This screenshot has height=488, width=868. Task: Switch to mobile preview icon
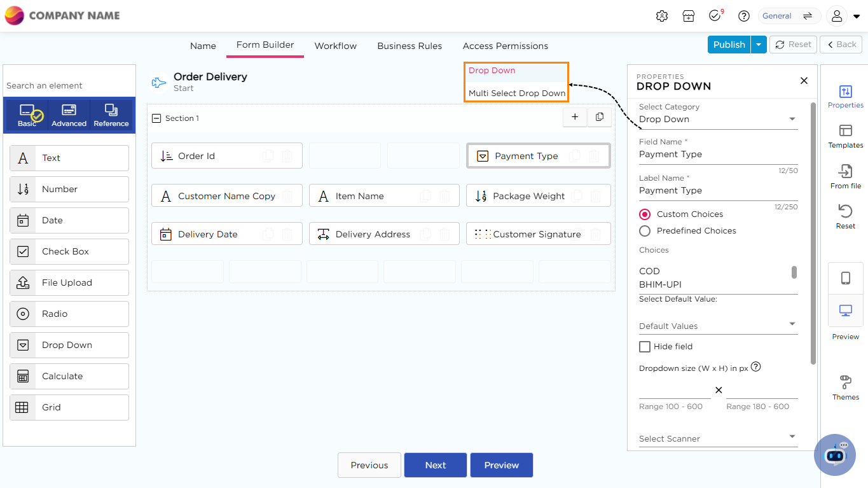(x=845, y=278)
